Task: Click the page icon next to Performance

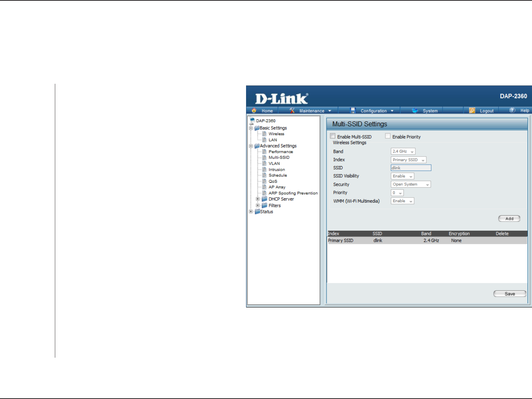Action: [x=264, y=152]
